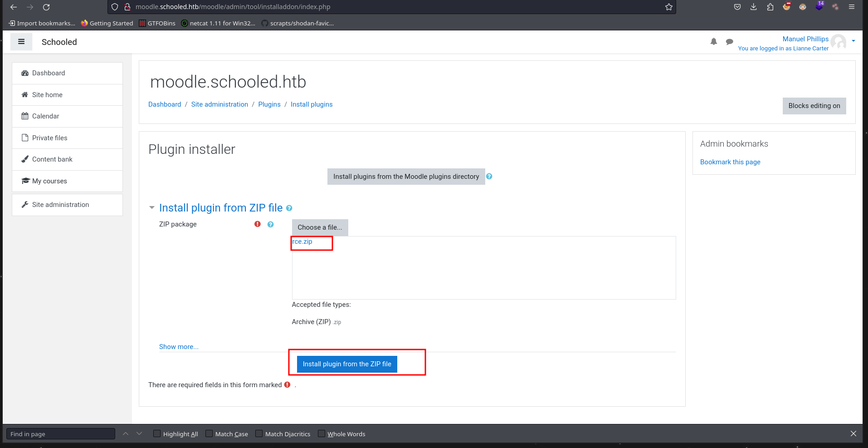
Task: Open the Firefox hamburger menu
Action: 852,7
